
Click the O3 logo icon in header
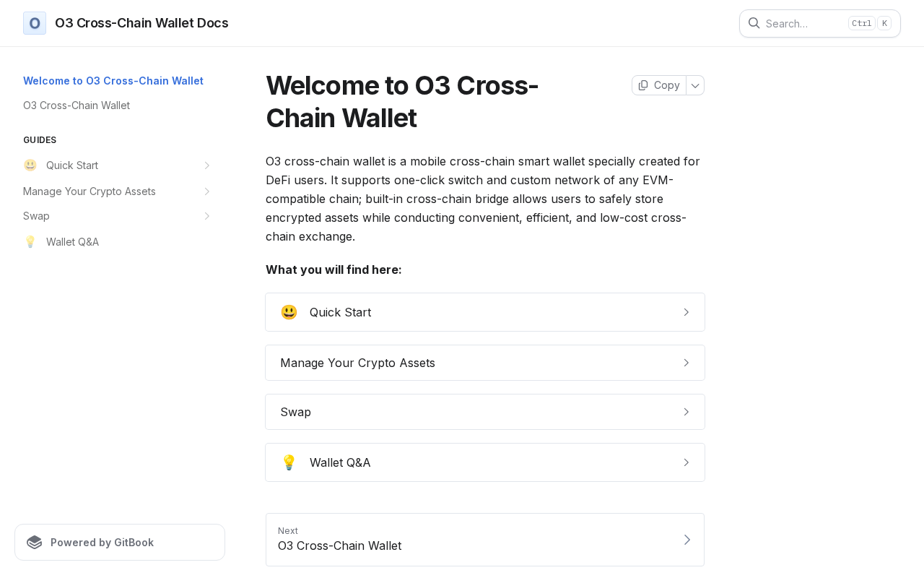coord(35,23)
